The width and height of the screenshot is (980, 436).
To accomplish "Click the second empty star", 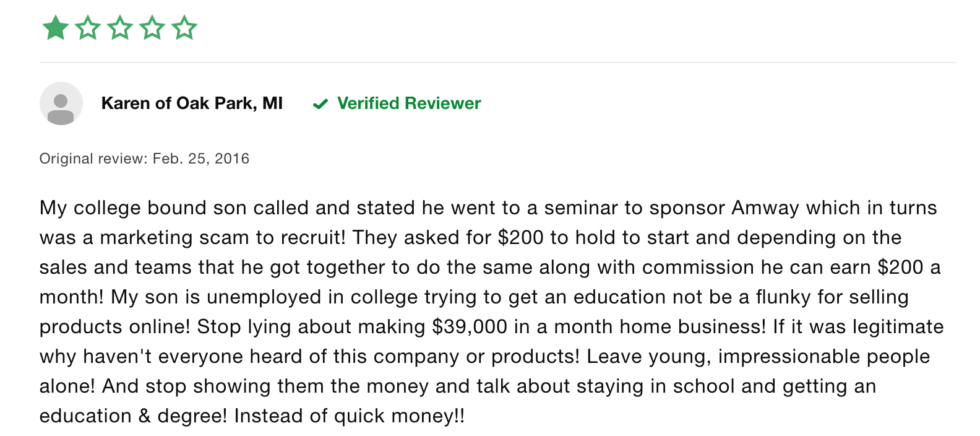I will pyautogui.click(x=88, y=28).
